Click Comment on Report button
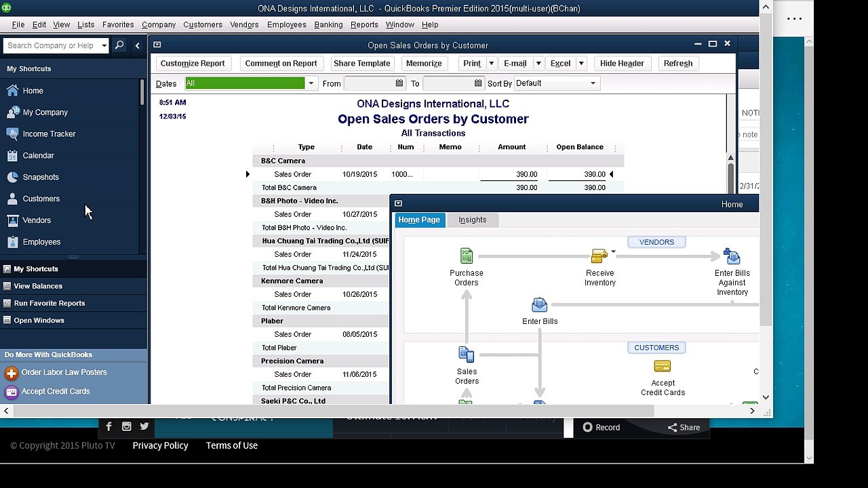 [281, 64]
